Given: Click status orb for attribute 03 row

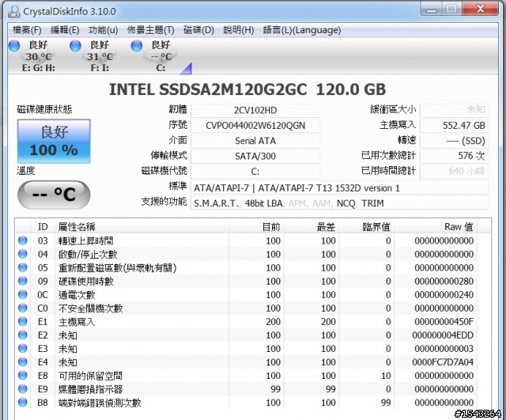Looking at the screenshot, I should click(x=23, y=240).
